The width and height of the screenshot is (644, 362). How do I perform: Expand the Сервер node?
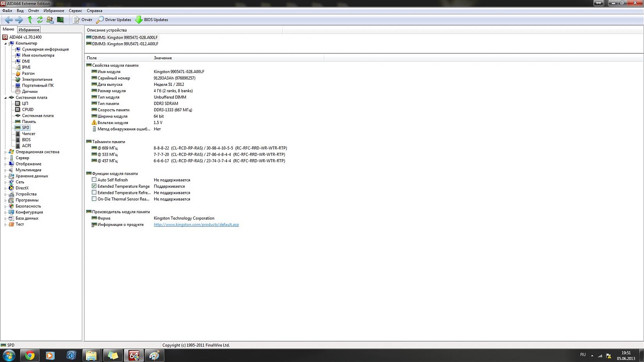pyautogui.click(x=5, y=158)
